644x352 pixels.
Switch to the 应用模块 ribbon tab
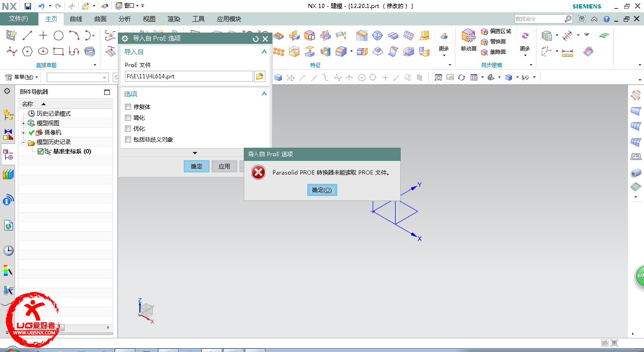point(229,19)
